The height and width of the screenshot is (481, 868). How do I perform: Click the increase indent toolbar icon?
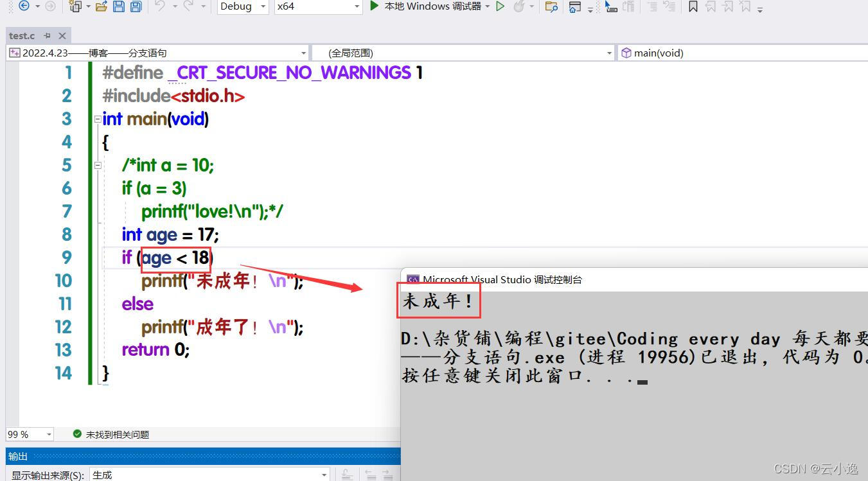click(x=669, y=6)
